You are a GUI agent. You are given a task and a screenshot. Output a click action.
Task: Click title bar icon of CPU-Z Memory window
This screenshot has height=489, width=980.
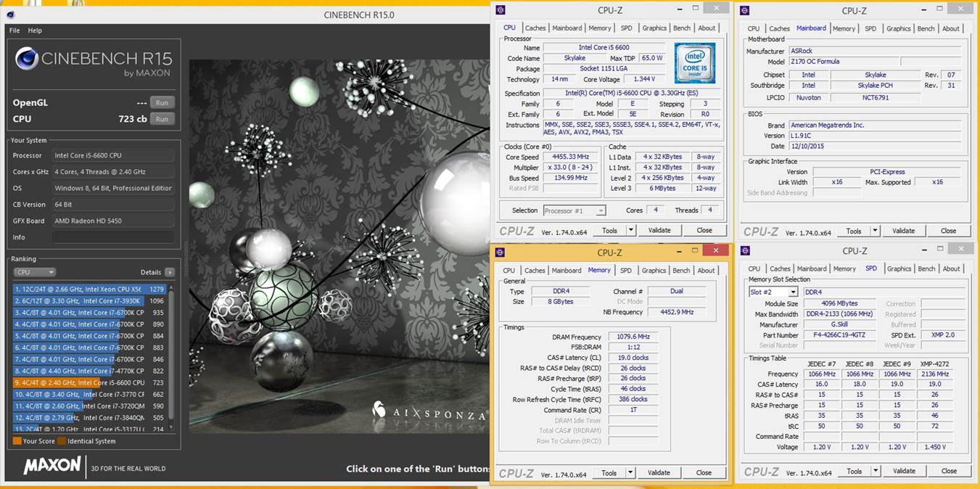pyautogui.click(x=500, y=252)
